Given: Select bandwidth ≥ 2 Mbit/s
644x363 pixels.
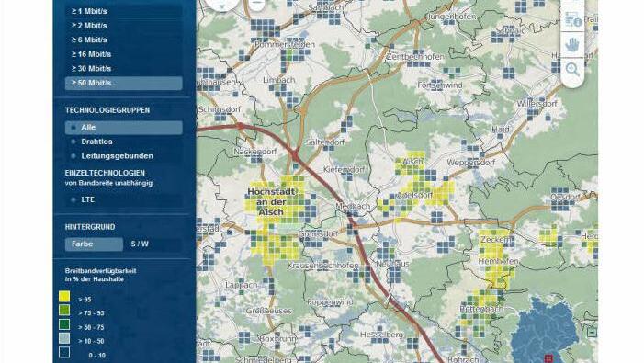Looking at the screenshot, I should (124, 26).
